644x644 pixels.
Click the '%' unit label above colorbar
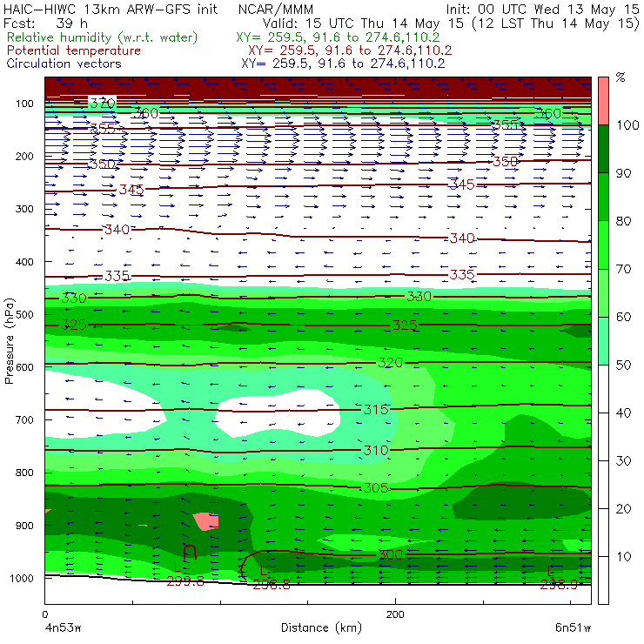(621, 77)
